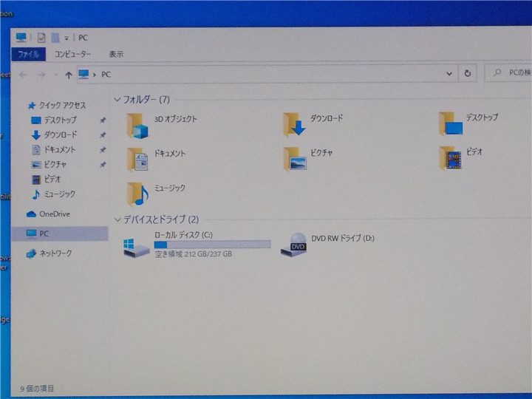Open the address bar history dropdown
The image size is (532, 399).
pyautogui.click(x=449, y=73)
